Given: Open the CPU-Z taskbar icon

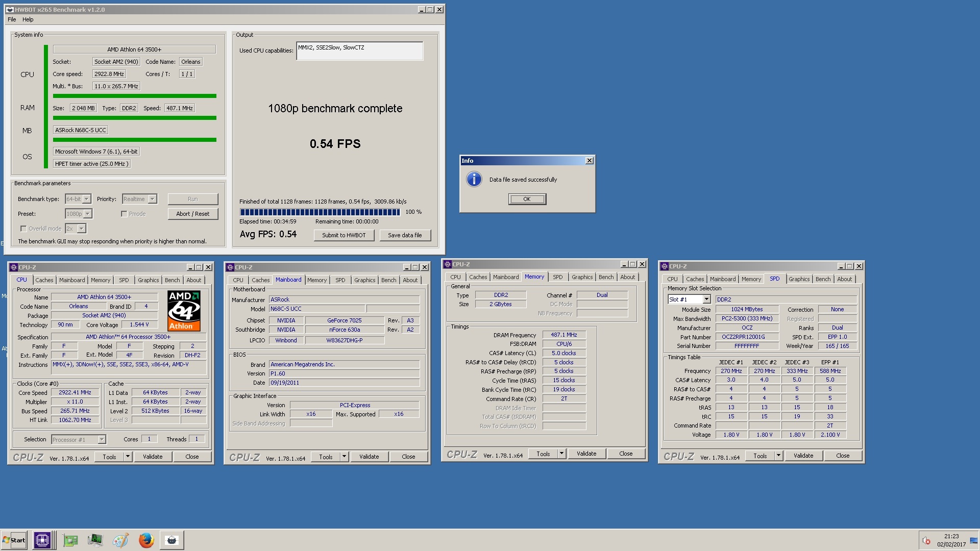Looking at the screenshot, I should pos(42,540).
